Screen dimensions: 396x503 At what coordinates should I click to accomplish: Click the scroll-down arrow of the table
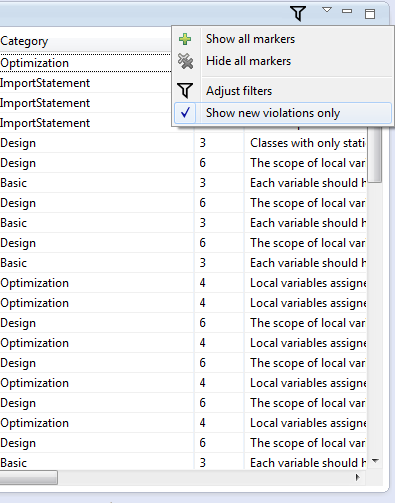click(x=376, y=461)
